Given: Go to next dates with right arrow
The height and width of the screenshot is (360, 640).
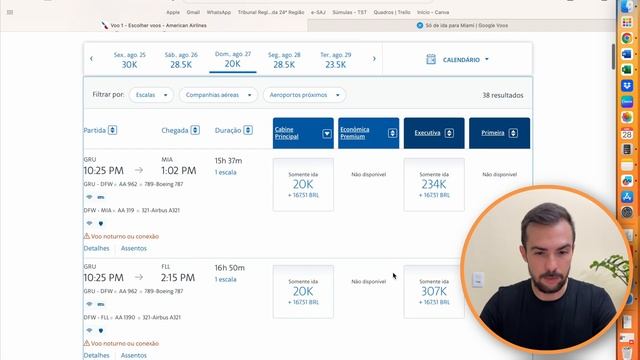Looking at the screenshot, I should coord(374,59).
